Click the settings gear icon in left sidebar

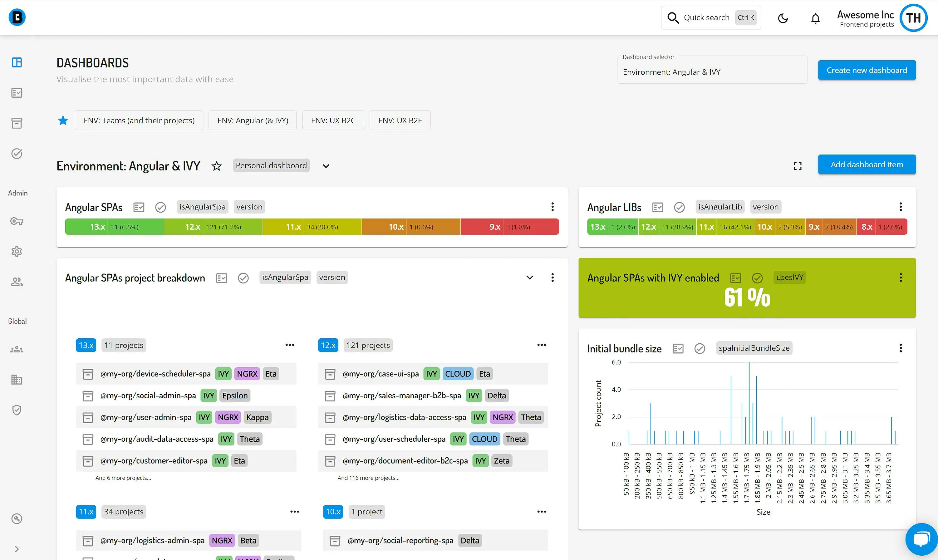(18, 251)
